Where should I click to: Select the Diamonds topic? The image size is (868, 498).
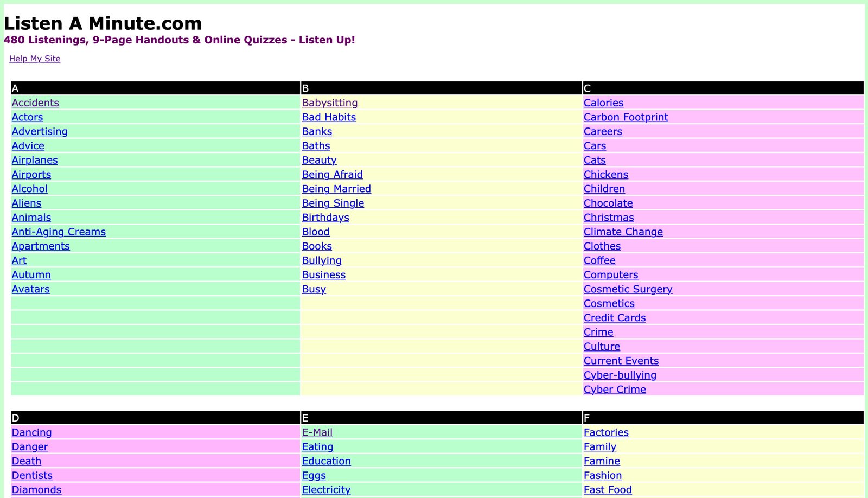pos(36,490)
